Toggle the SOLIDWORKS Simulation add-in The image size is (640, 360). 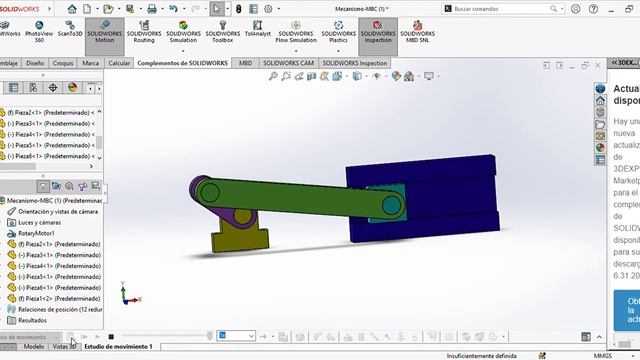click(x=183, y=32)
